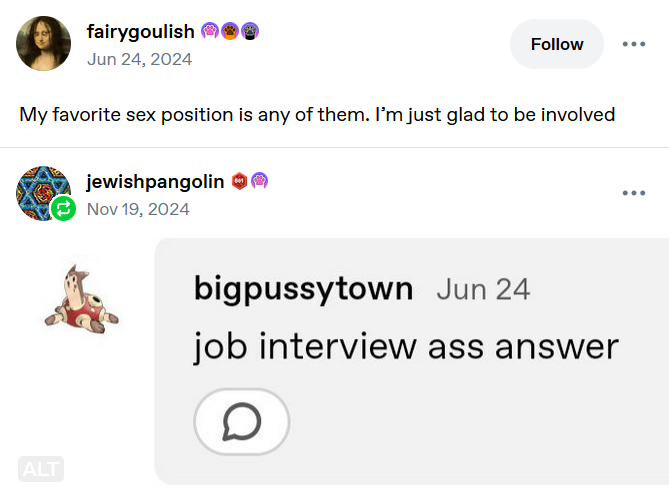This screenshot has width=669, height=497.
Task: Show the ALT text for the image
Action: 40,468
